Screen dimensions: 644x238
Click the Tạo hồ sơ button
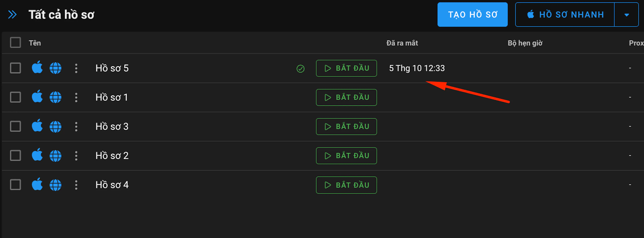(472, 14)
